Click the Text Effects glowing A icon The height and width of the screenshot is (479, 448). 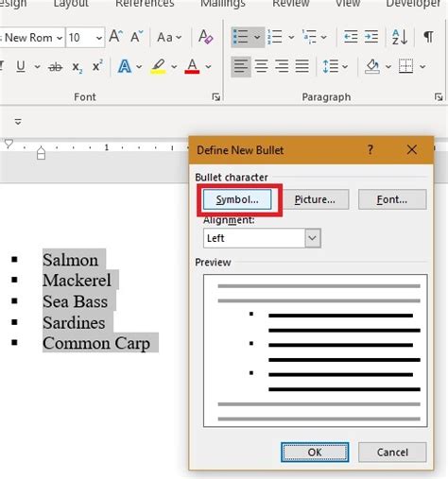(x=125, y=66)
